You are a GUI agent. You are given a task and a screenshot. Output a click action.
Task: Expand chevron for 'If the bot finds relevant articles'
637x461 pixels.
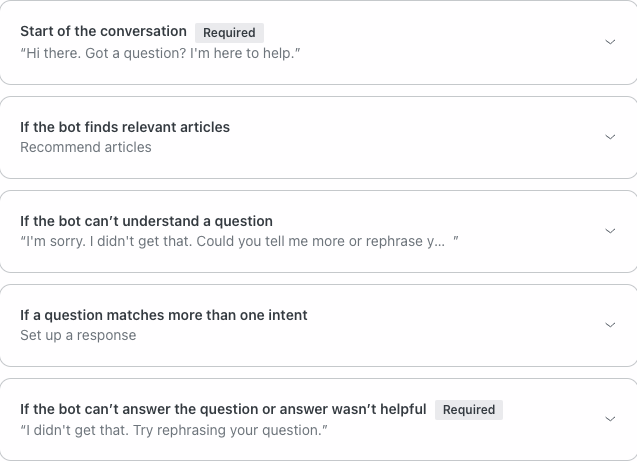[610, 137]
